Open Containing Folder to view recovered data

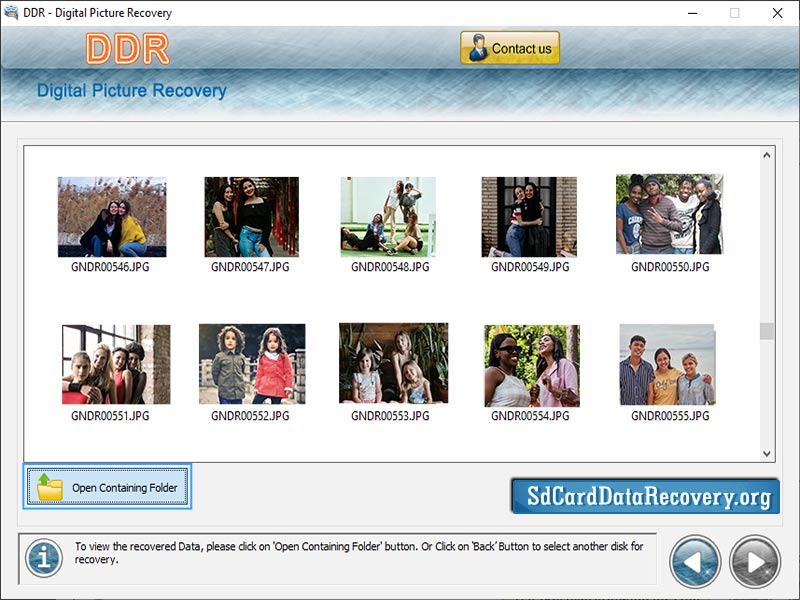(106, 488)
